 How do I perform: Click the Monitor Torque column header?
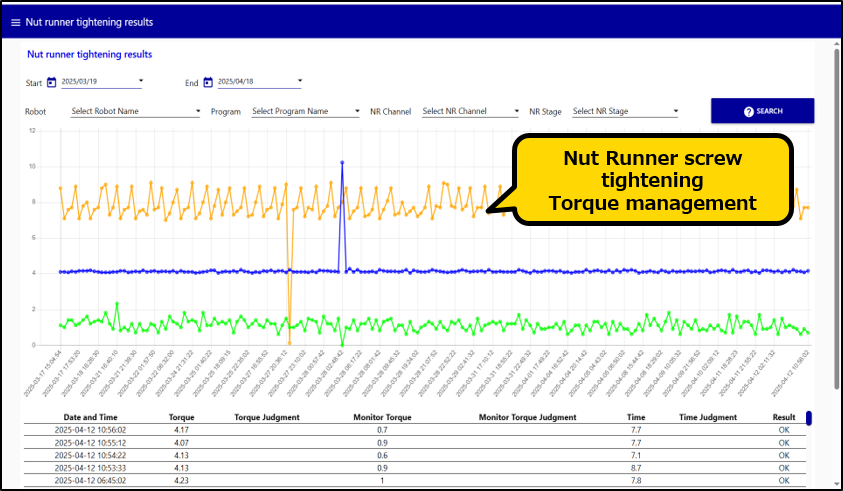tap(382, 417)
